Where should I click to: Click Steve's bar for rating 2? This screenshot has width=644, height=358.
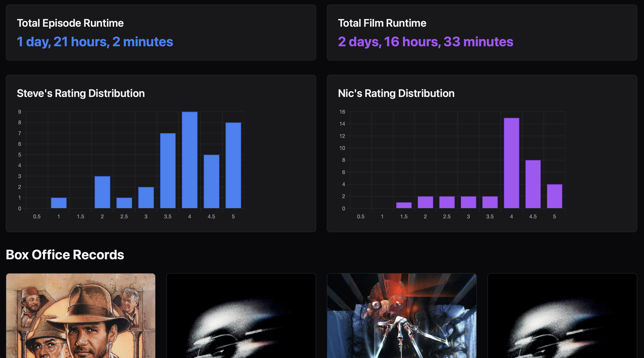pyautogui.click(x=102, y=192)
